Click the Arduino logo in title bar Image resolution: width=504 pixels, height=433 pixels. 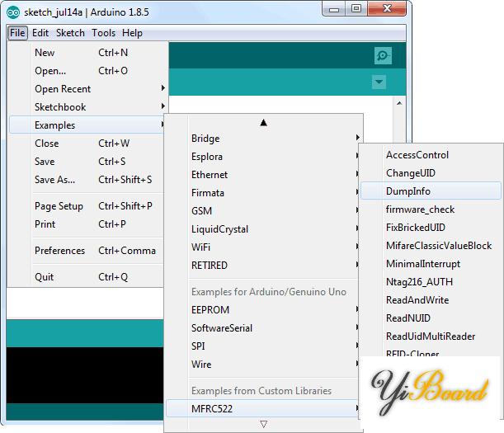click(x=13, y=12)
